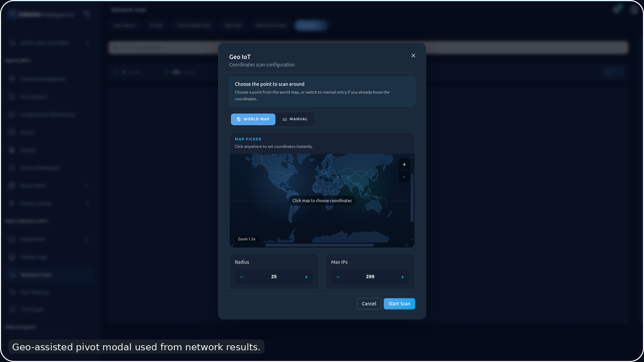Switch to World Map mode
The image size is (644, 362).
253,119
